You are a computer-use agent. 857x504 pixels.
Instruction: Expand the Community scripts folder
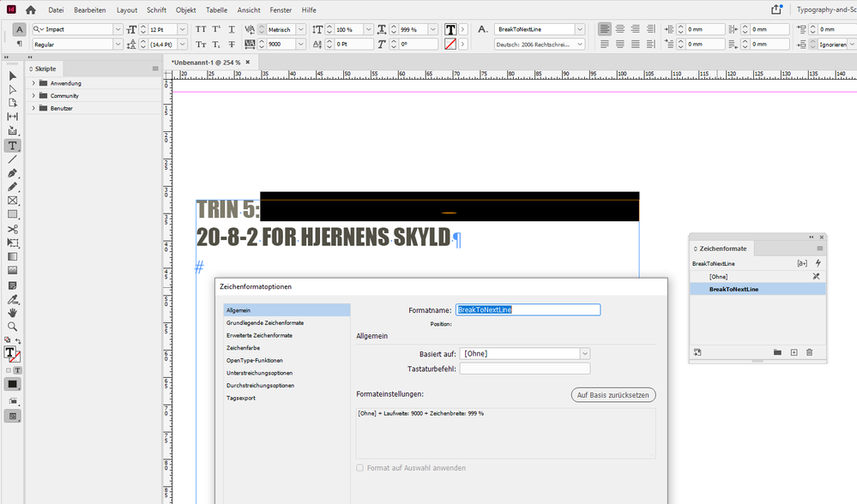click(33, 95)
